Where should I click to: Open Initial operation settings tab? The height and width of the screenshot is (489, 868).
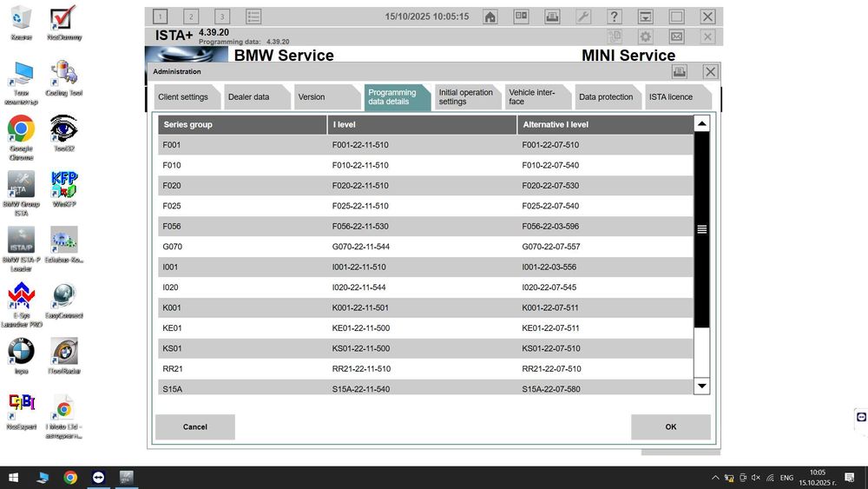[468, 97]
